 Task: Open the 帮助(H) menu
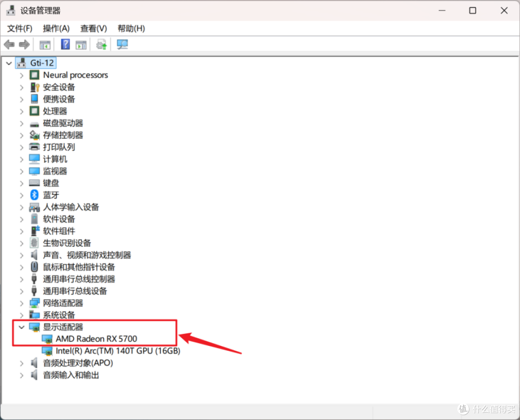pos(131,28)
